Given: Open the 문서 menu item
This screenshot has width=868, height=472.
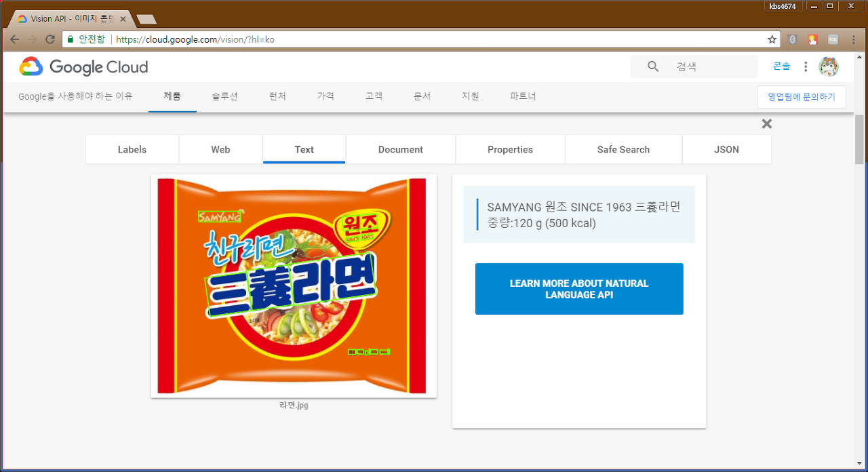Looking at the screenshot, I should (x=422, y=96).
